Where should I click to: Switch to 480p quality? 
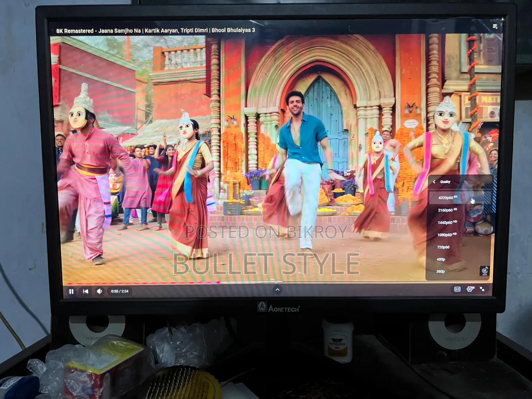pos(458,259)
